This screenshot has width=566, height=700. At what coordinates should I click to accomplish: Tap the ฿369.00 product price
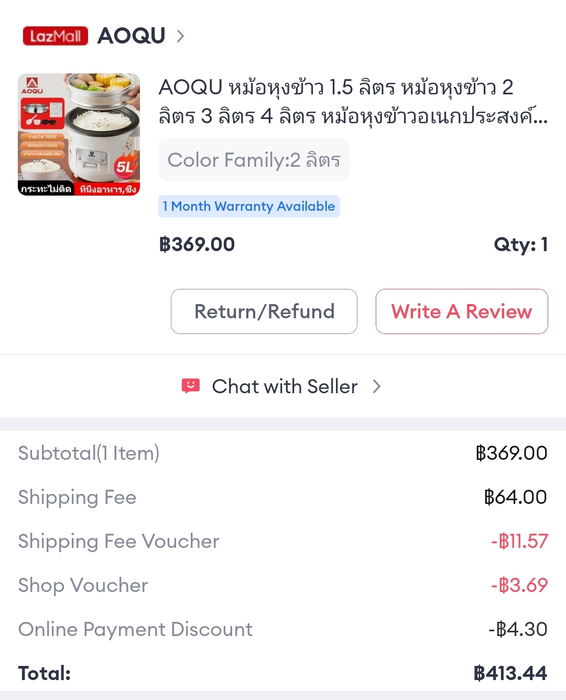tap(197, 244)
